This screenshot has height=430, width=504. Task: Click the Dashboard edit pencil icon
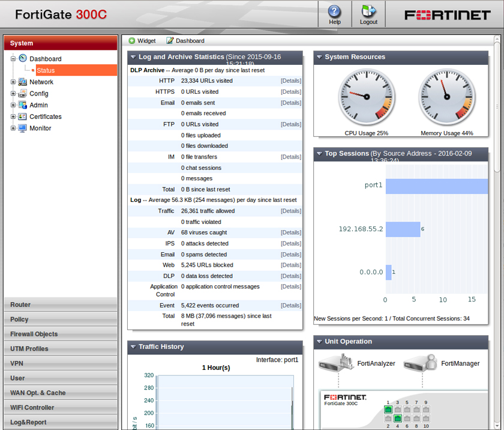pos(170,40)
